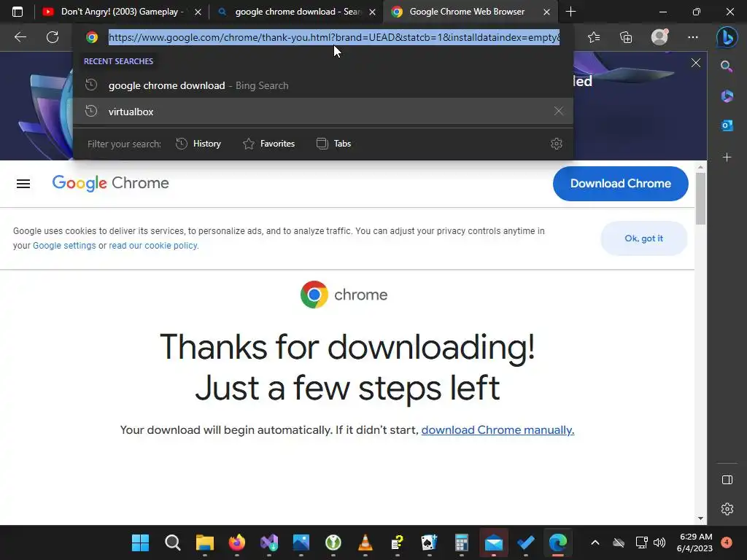
Task: Choose google chrome download recent search
Action: pos(323,85)
